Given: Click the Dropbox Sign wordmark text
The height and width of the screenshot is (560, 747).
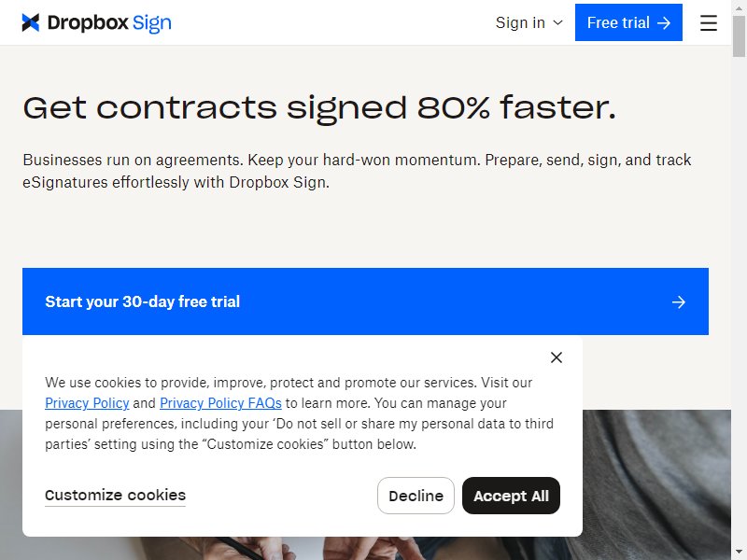Looking at the screenshot, I should pyautogui.click(x=109, y=22).
